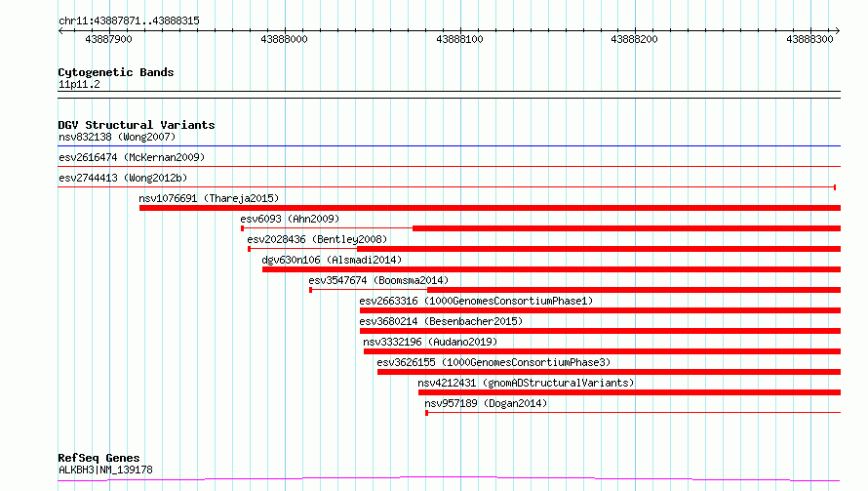Select variant label esv2028436 (Bentley2008)
Image resolution: width=868 pixels, height=491 pixels.
(317, 239)
